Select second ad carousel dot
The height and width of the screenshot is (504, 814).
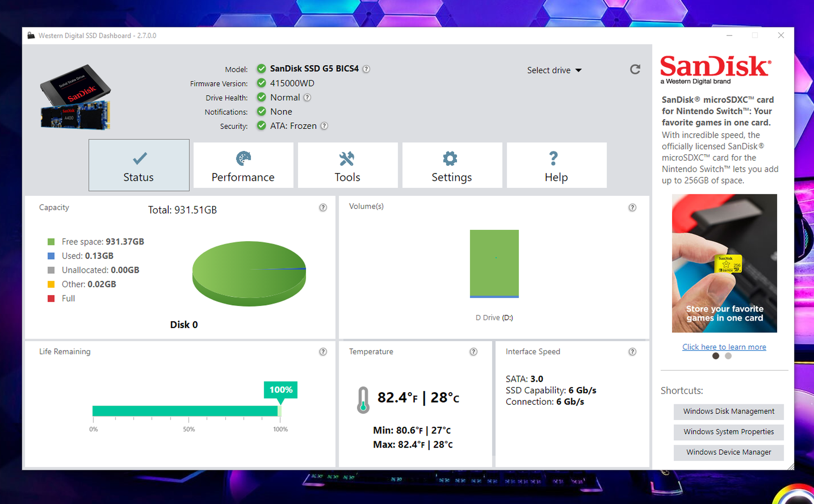[728, 356]
